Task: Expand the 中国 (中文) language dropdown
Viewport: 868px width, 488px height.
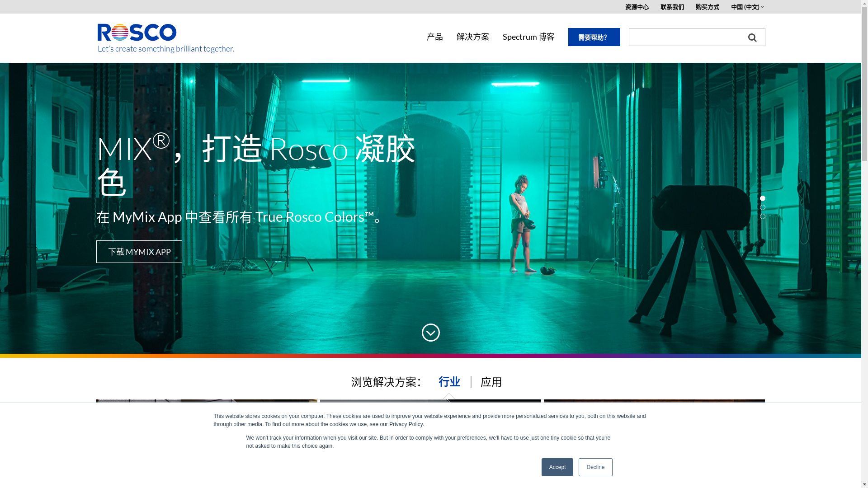Action: coord(747,7)
